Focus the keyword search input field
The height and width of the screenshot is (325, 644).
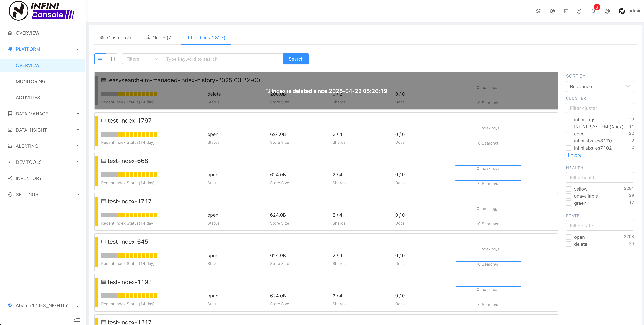223,59
